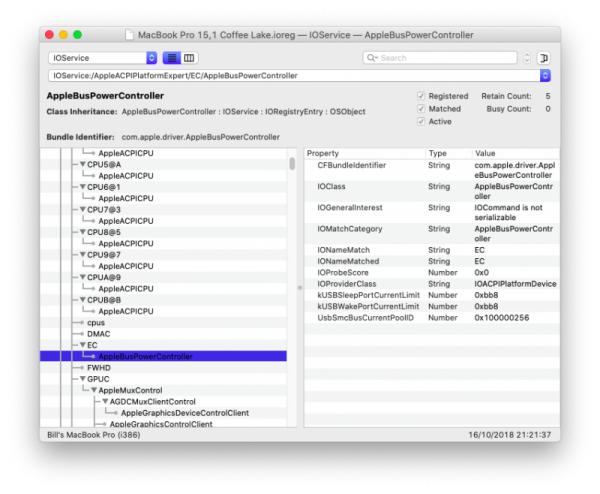Switch to the column browser view
Screen dimensions: 600x494
190,59
